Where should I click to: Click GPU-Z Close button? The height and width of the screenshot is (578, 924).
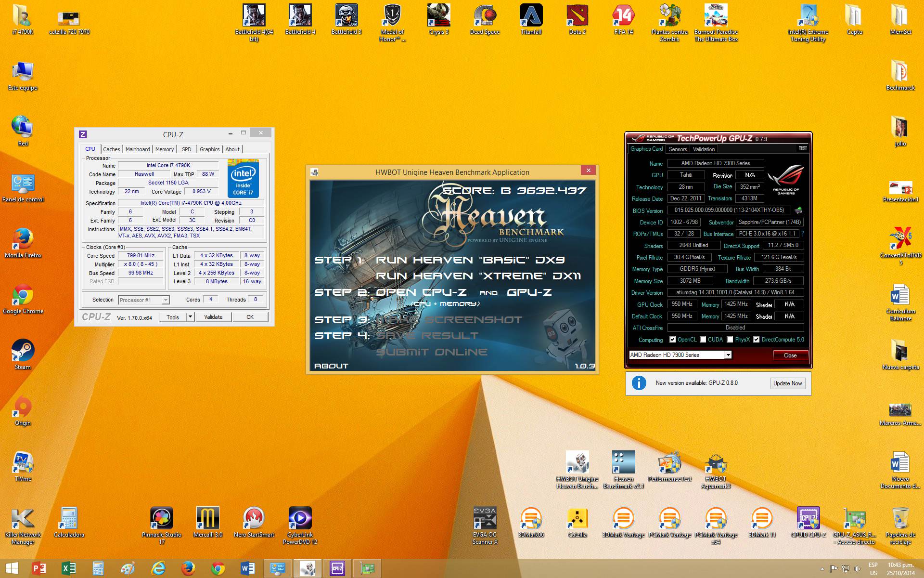(x=790, y=355)
